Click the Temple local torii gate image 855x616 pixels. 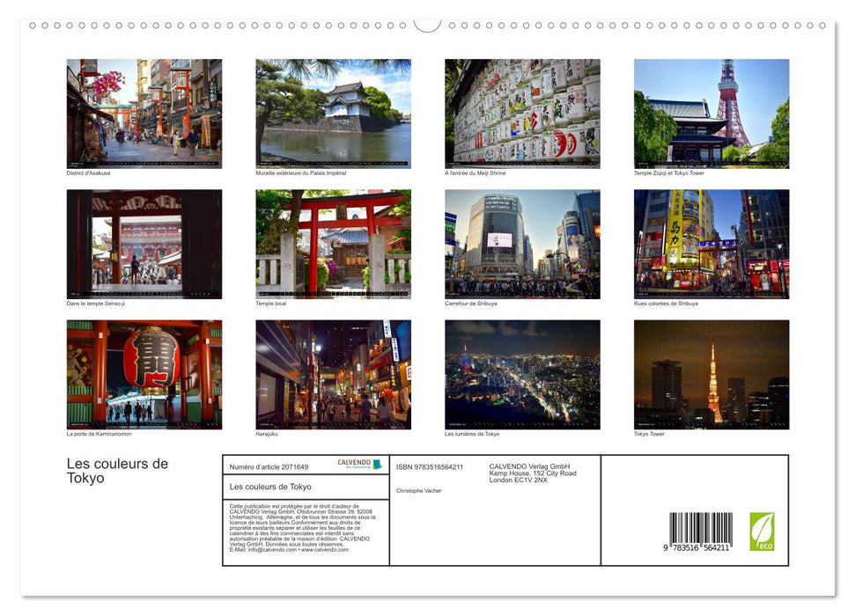(x=332, y=244)
